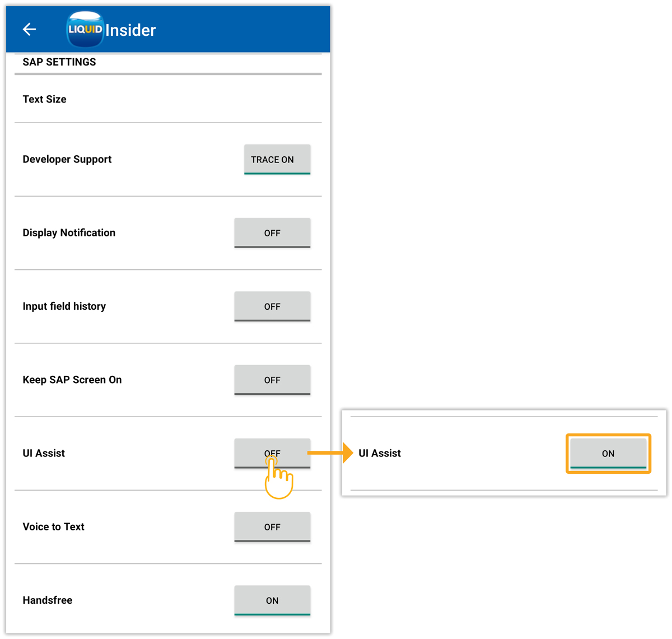Click the Display Notification label
672x639 pixels.
pos(69,233)
